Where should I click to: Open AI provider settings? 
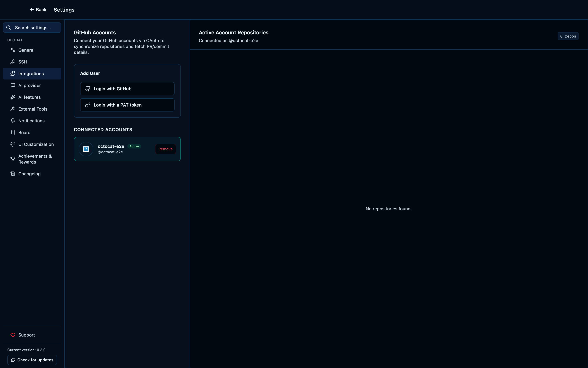(32, 85)
